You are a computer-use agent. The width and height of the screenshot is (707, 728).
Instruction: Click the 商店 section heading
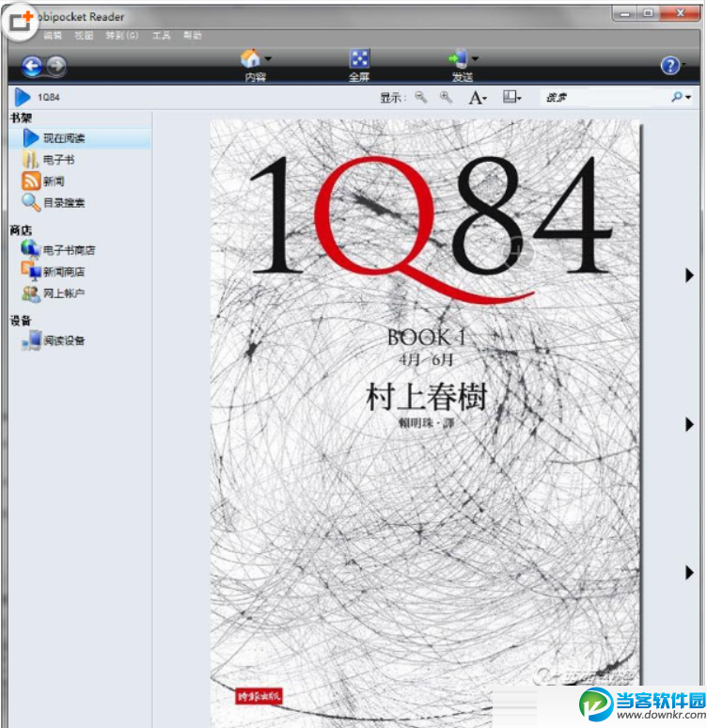pyautogui.click(x=21, y=230)
